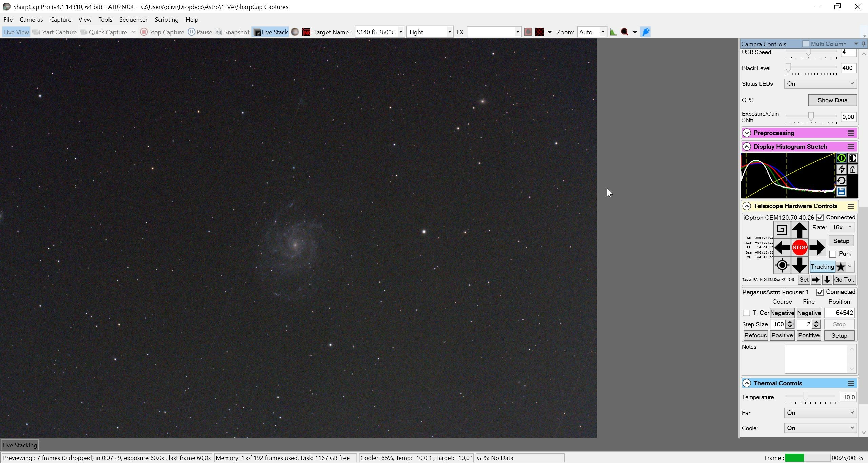This screenshot has height=463, width=868.
Task: Click the Black Level slider
Action: pos(811,68)
